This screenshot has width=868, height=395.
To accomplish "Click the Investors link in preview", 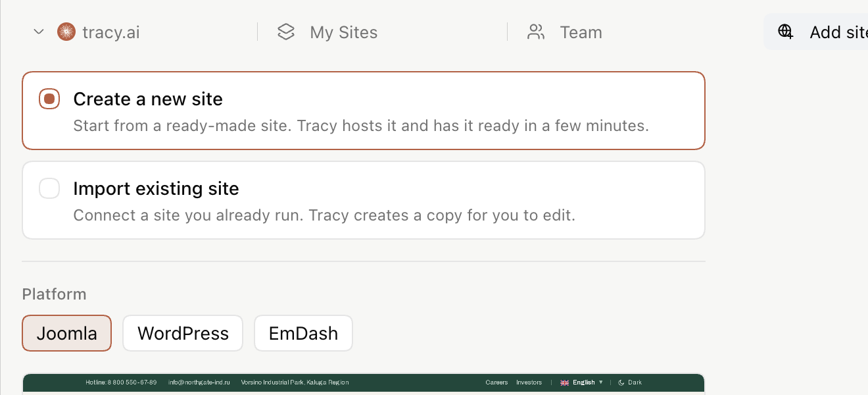I will coord(529,382).
